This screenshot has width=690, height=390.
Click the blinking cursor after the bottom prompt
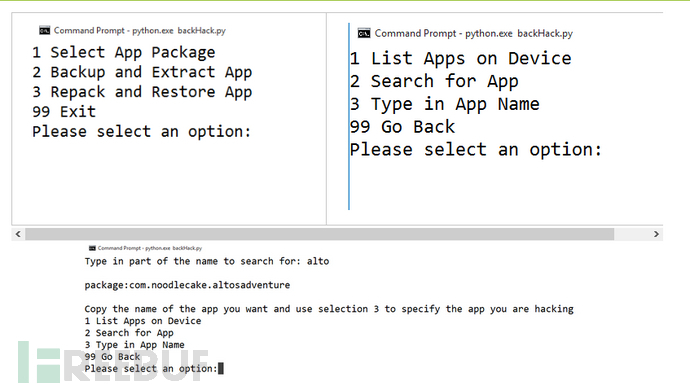point(221,368)
